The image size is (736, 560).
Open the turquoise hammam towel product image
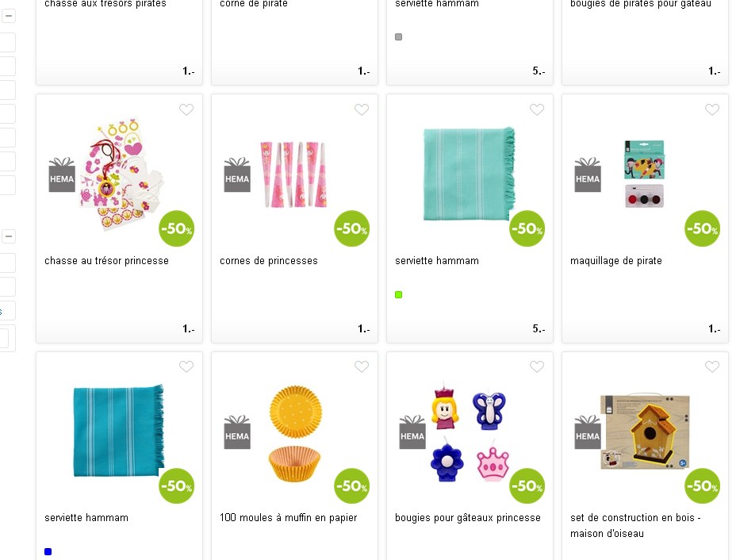pos(469,173)
